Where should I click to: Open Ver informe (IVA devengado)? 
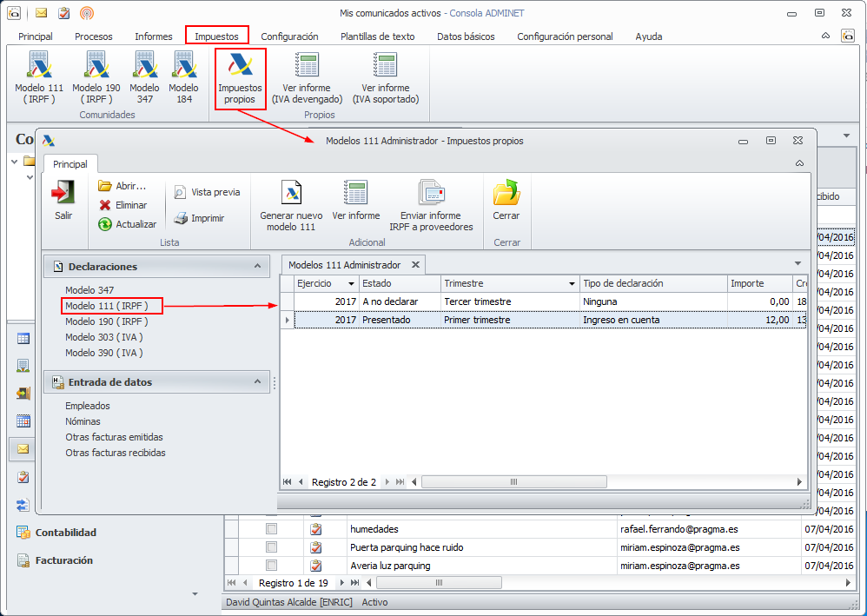tap(307, 78)
